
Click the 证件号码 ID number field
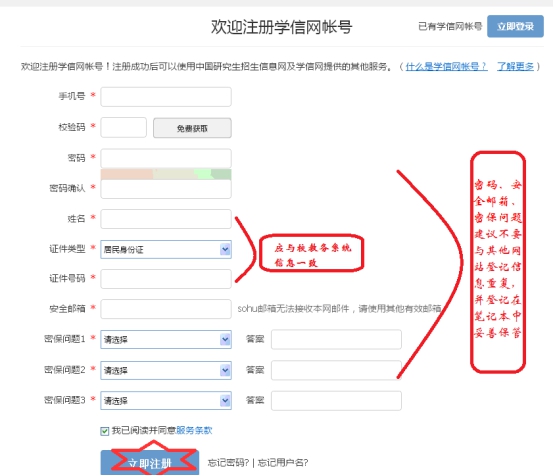pyautogui.click(x=166, y=279)
